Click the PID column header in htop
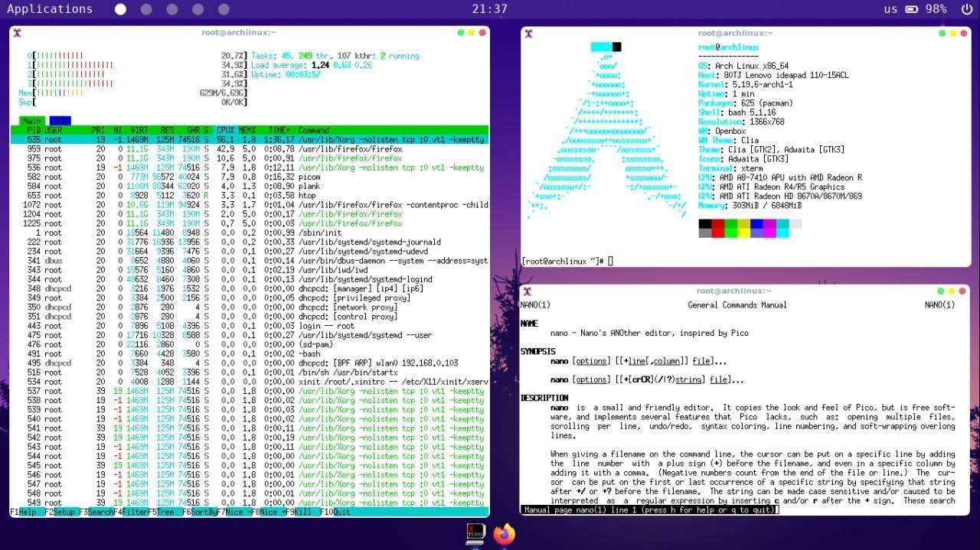This screenshot has width=980, height=550. pos(33,130)
